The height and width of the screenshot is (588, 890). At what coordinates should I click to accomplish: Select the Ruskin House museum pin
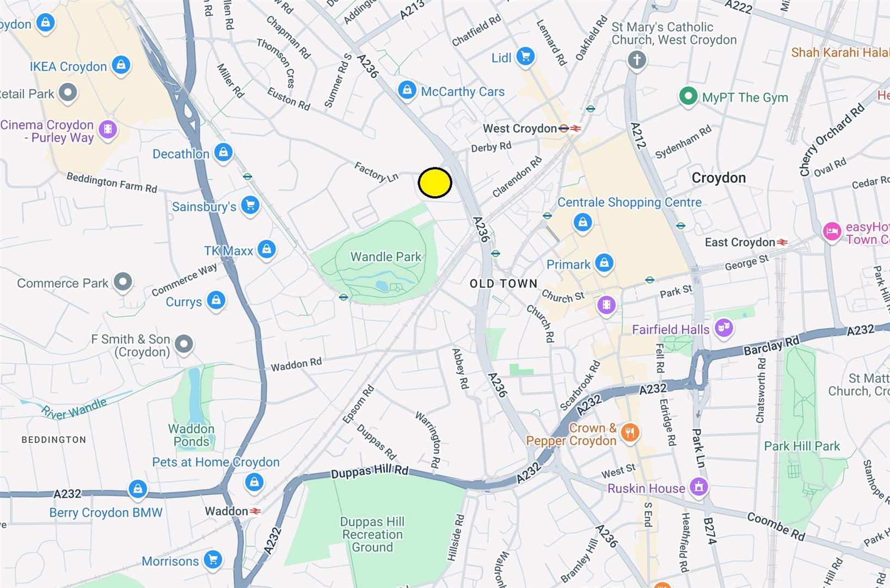pyautogui.click(x=699, y=487)
